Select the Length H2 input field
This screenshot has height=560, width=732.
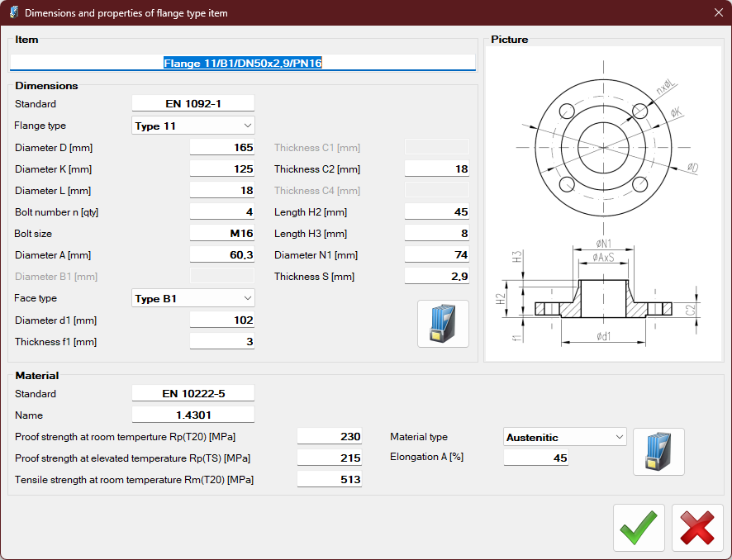pos(436,212)
